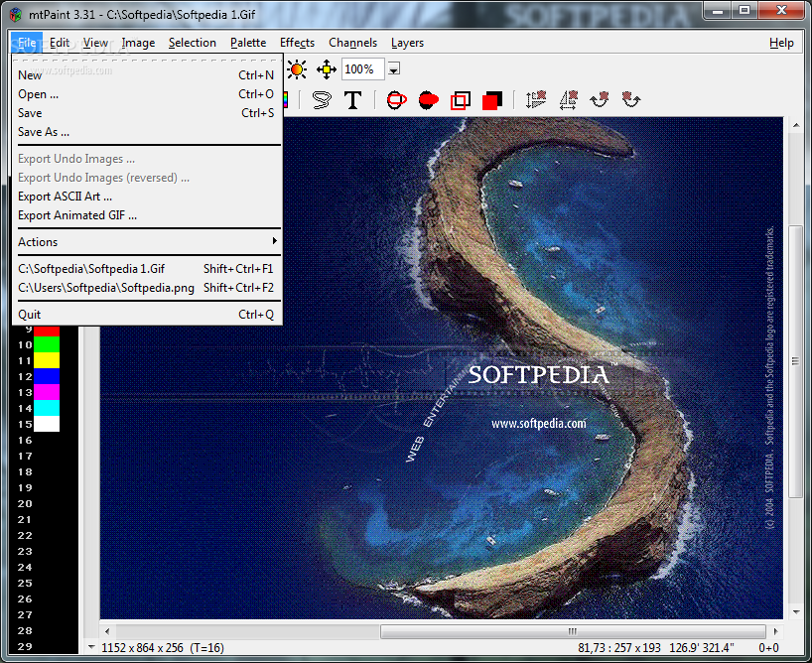The height and width of the screenshot is (663, 812).
Task: Select black palette color 20
Action: pyautogui.click(x=47, y=503)
